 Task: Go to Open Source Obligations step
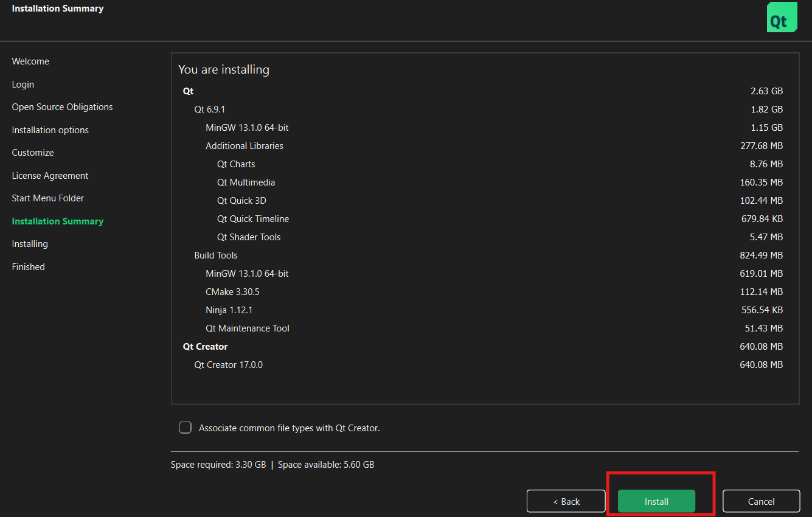[x=62, y=107]
